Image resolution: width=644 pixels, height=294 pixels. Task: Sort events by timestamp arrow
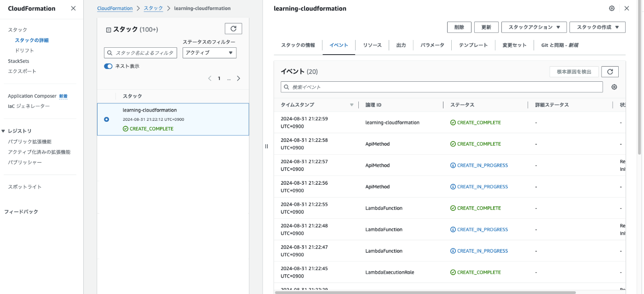click(351, 105)
